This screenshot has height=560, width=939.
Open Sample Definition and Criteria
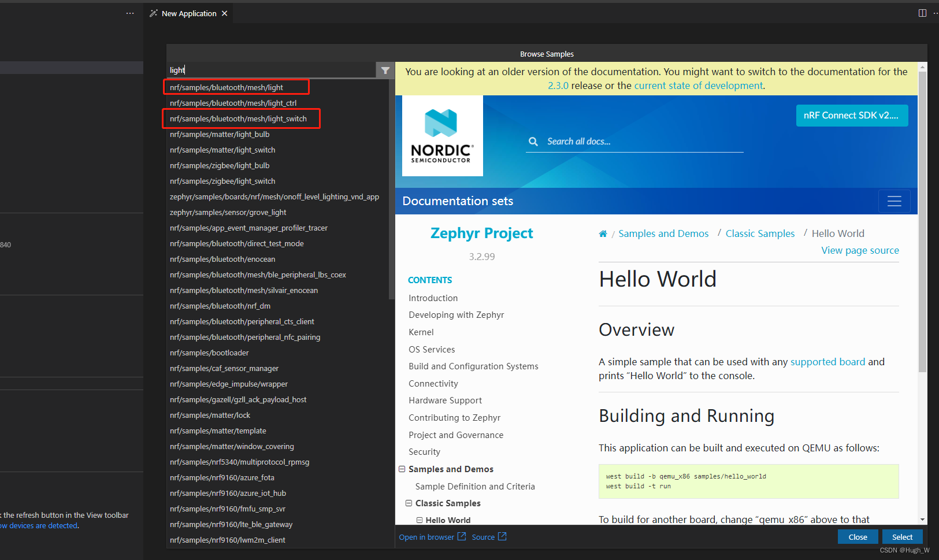coord(475,487)
